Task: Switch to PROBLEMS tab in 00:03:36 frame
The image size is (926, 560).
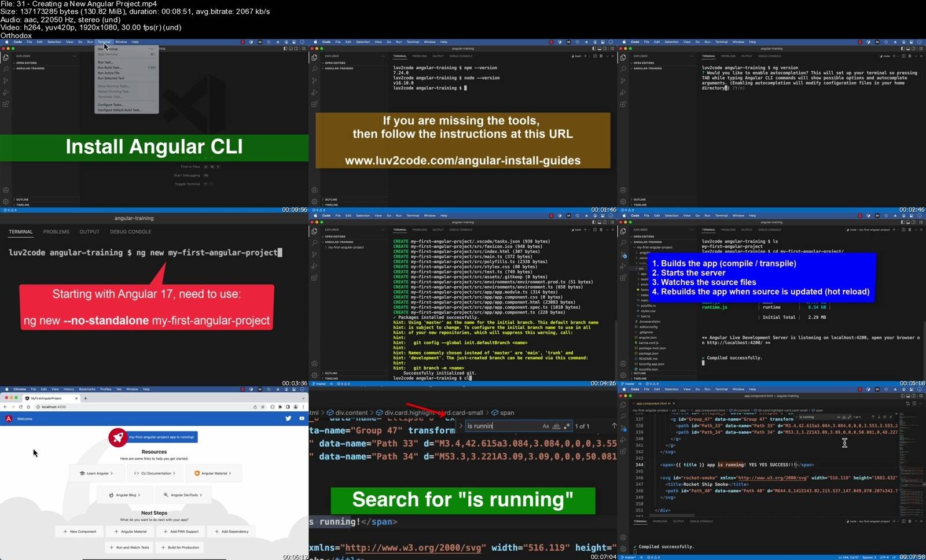Action: pos(56,231)
